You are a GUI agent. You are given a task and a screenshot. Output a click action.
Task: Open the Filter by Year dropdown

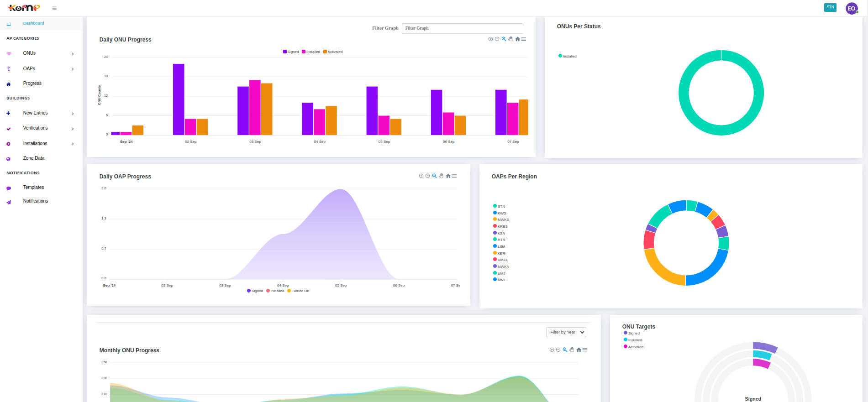566,332
